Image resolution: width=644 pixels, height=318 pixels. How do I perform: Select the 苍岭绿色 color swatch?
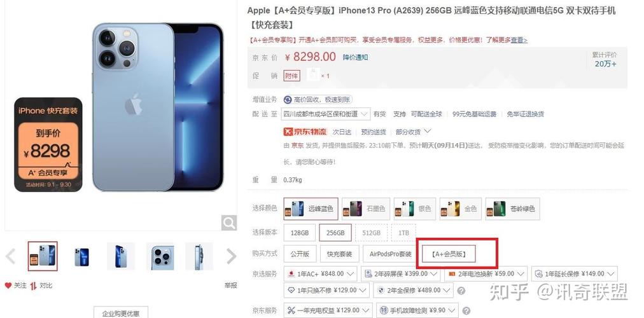tap(512, 209)
